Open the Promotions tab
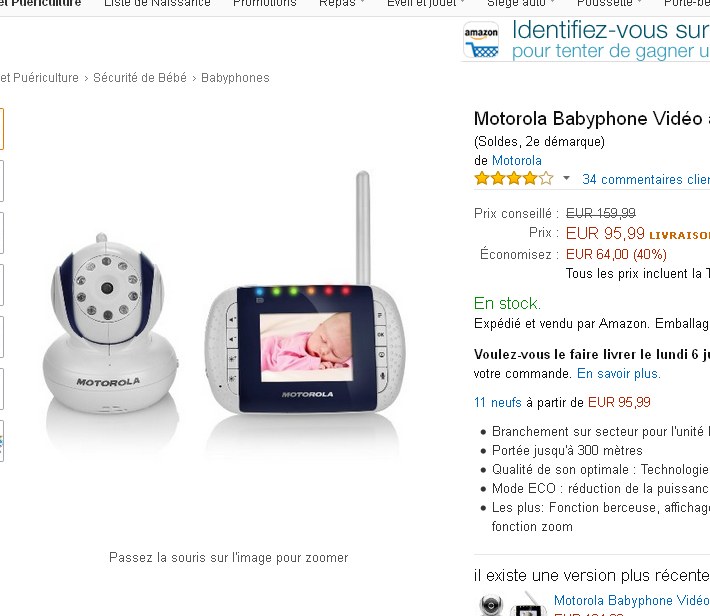Image resolution: width=710 pixels, height=616 pixels. click(264, 4)
